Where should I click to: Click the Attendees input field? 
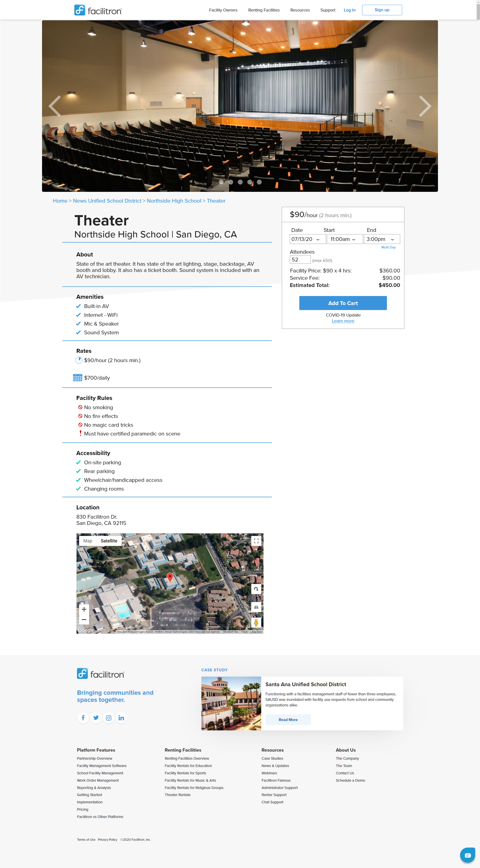(x=300, y=259)
